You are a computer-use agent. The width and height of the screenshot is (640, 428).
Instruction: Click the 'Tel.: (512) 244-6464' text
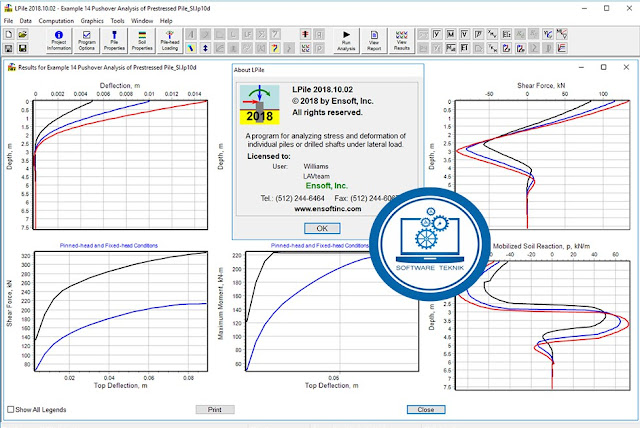(x=293, y=198)
